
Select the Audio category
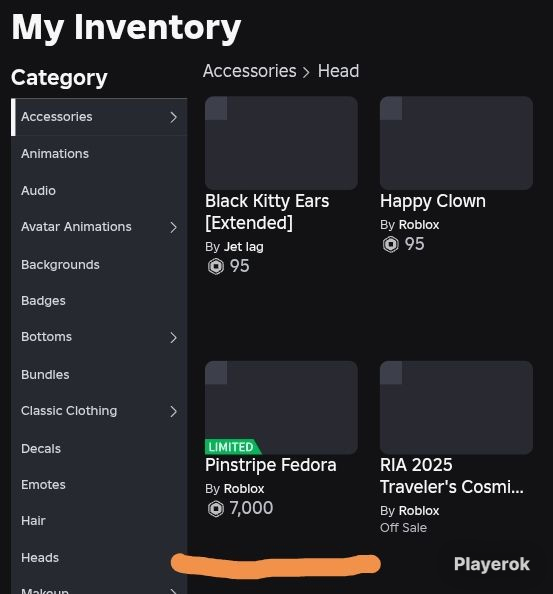coord(38,191)
